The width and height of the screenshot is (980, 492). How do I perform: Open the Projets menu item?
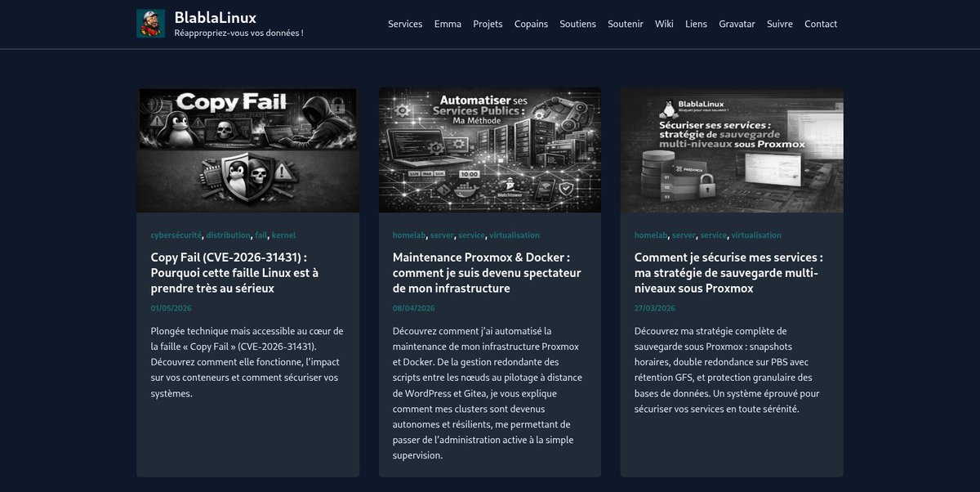[x=488, y=24]
